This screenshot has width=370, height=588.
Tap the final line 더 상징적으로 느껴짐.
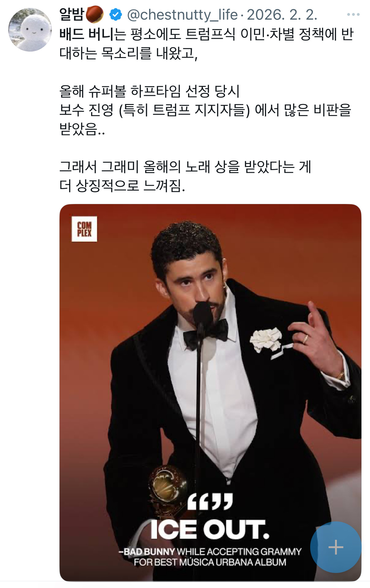[x=122, y=186]
